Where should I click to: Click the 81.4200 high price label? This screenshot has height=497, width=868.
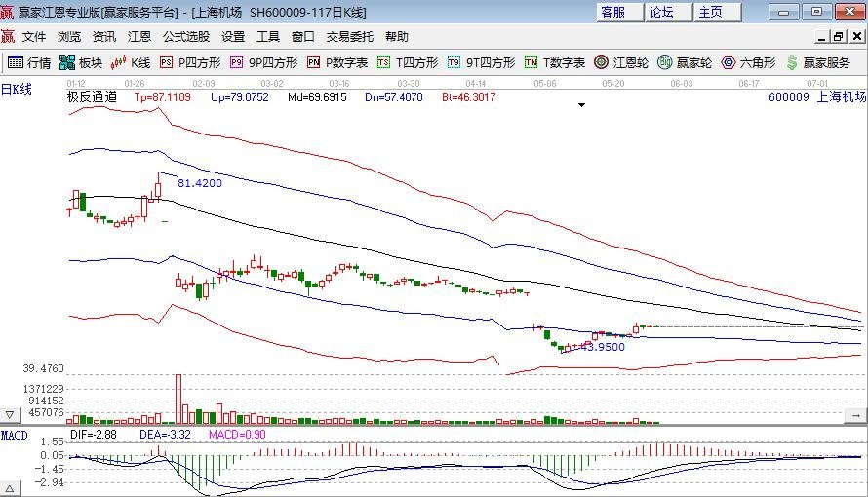click(200, 183)
